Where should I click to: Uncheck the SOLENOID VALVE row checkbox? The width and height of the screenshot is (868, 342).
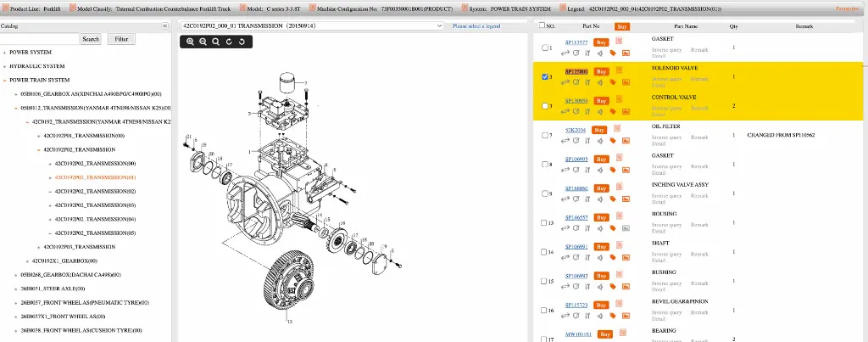545,76
